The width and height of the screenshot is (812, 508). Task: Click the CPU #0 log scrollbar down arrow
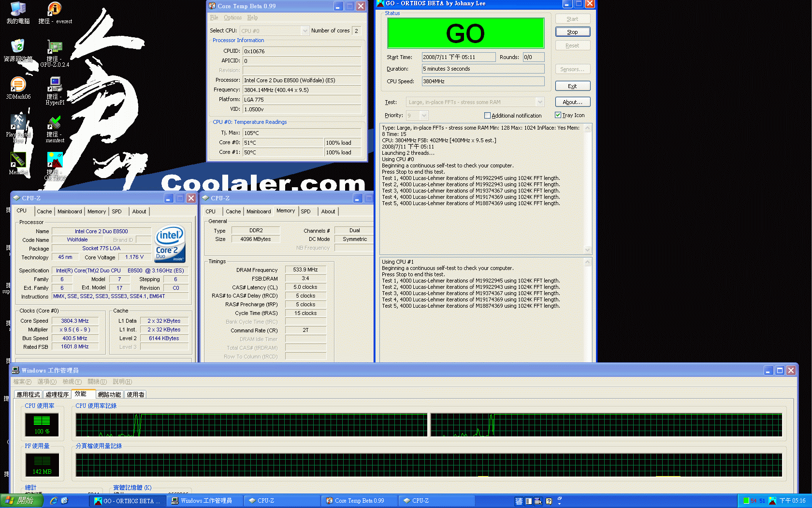[588, 250]
